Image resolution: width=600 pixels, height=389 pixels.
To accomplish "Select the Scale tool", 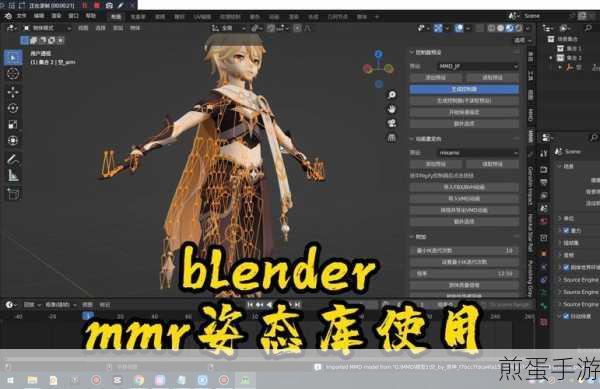I will [x=13, y=124].
